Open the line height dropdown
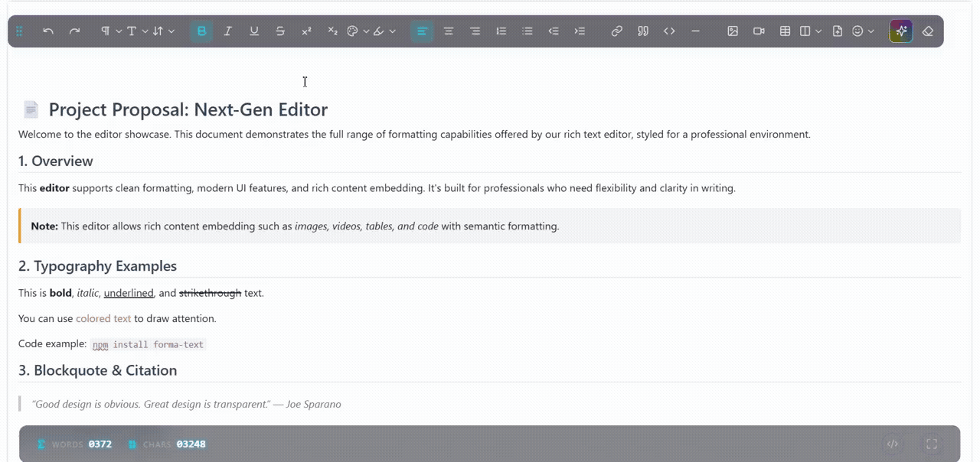The width and height of the screenshot is (980, 462). [163, 31]
